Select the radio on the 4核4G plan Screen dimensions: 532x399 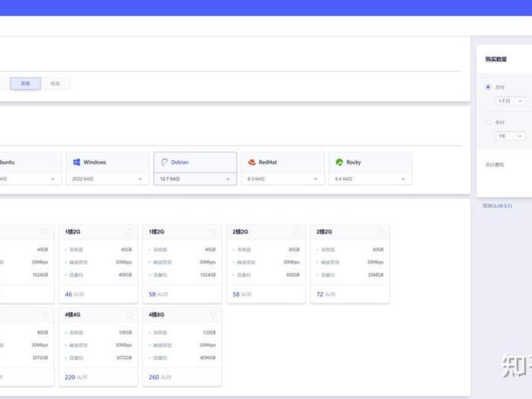(129, 315)
